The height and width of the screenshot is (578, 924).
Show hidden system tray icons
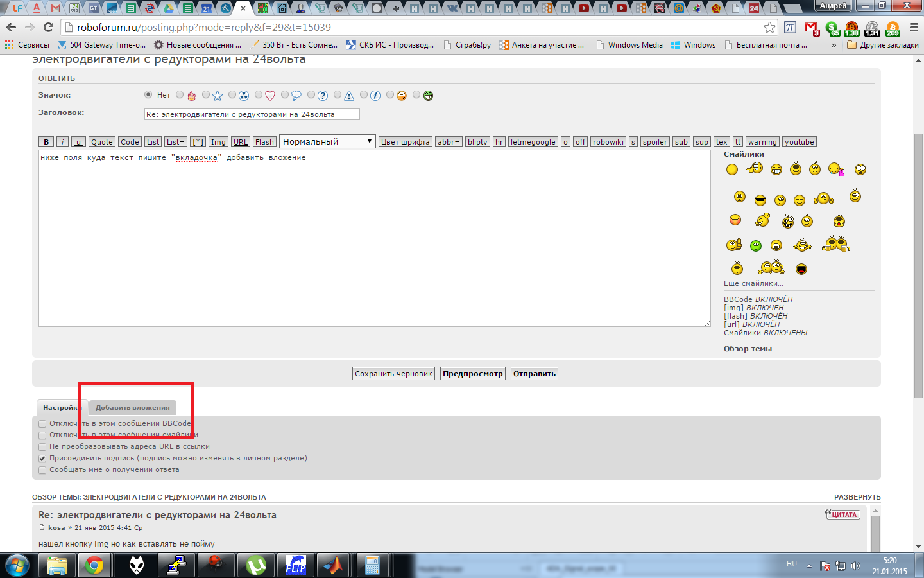(809, 566)
